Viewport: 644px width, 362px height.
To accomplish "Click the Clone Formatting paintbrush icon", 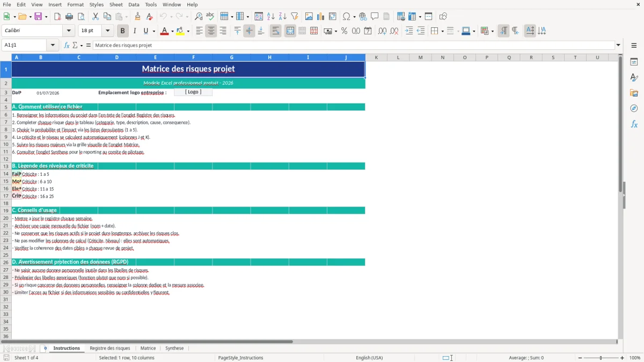I will coord(137,17).
